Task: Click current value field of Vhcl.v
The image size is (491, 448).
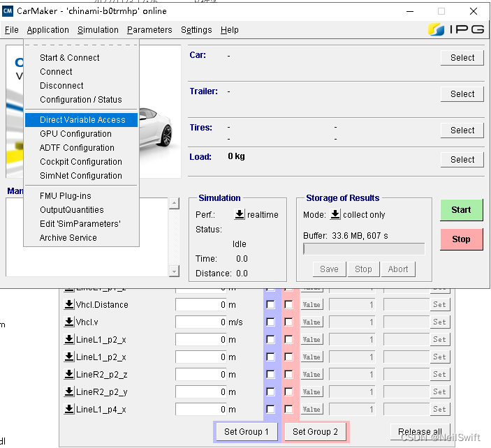Action: 201,322
